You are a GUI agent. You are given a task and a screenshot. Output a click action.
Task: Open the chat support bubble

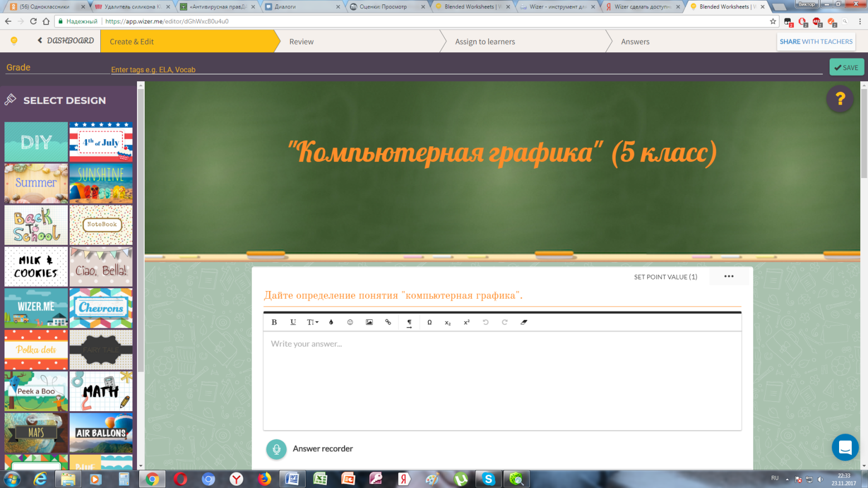pos(845,447)
